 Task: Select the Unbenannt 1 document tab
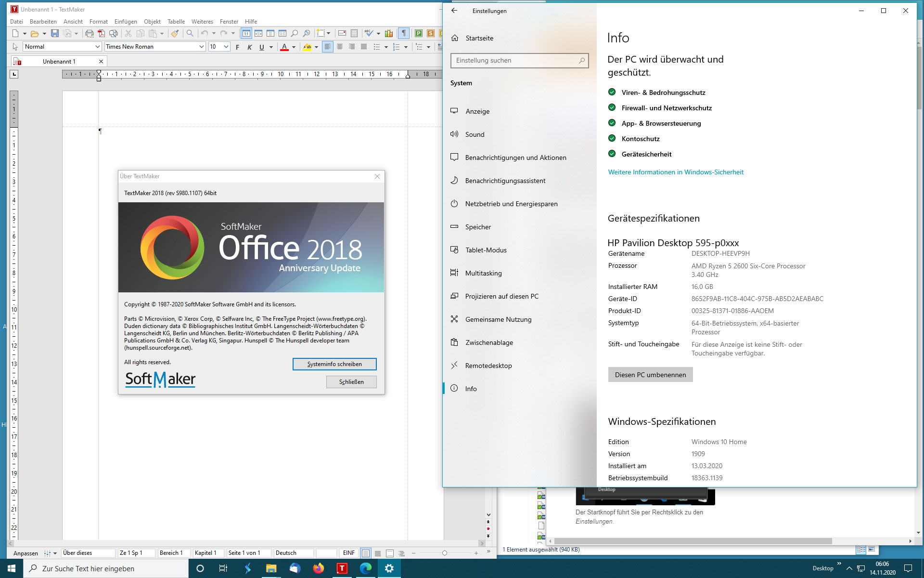(59, 62)
